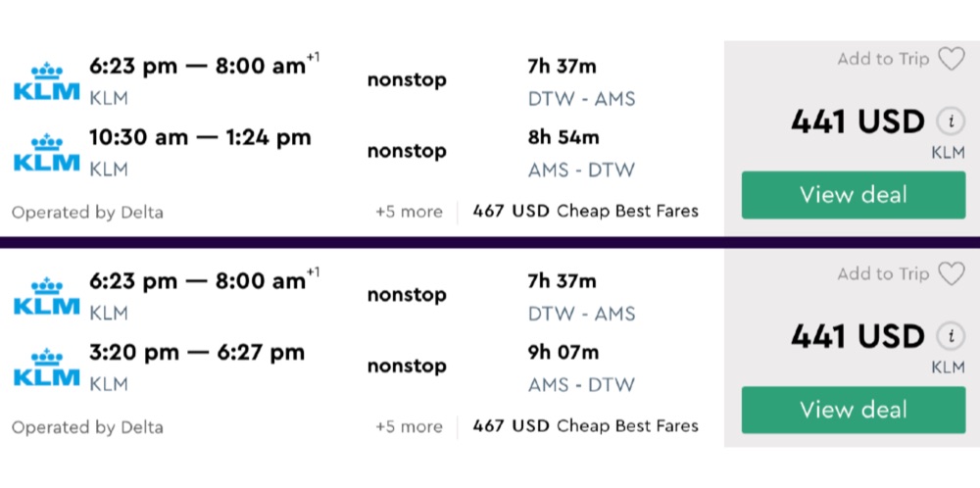Viewport: 980px width, 488px height.
Task: Open price info icon for second 441 USD fare
Action: [x=948, y=336]
